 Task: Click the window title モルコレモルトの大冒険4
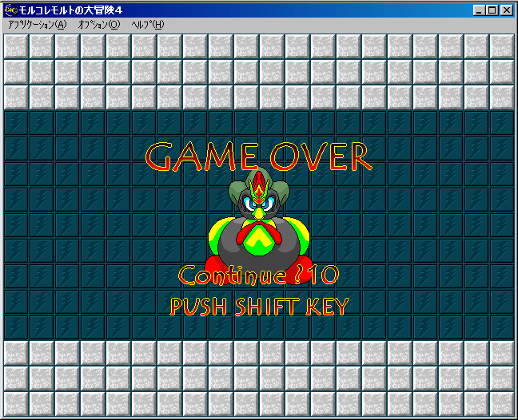pos(70,10)
